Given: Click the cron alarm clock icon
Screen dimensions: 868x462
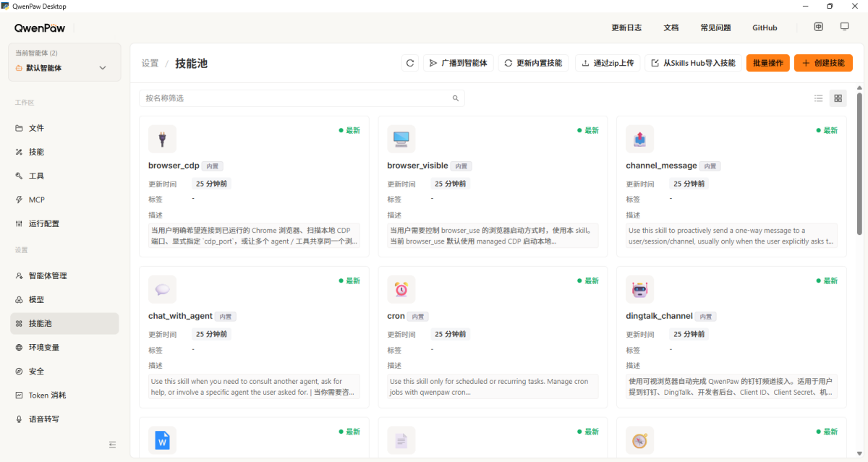Looking at the screenshot, I should coord(401,289).
